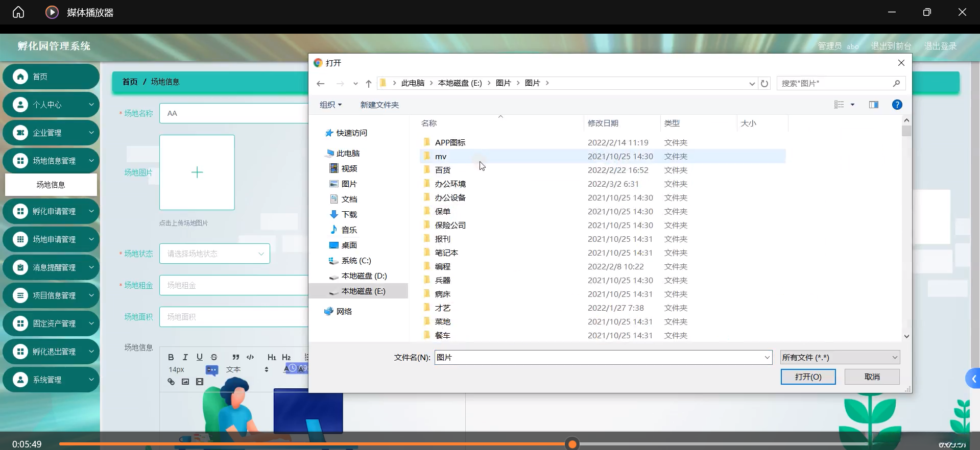Apply italic formatting in the editor

(185, 357)
